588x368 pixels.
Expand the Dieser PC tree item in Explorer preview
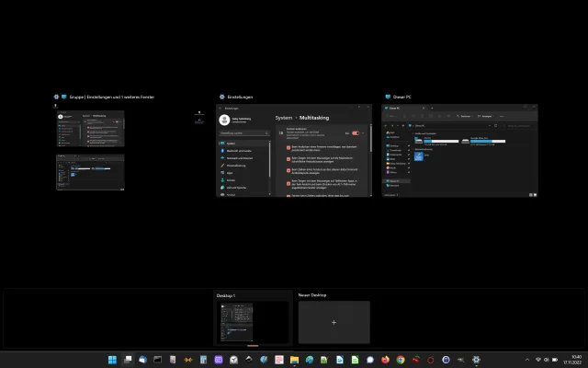point(387,182)
